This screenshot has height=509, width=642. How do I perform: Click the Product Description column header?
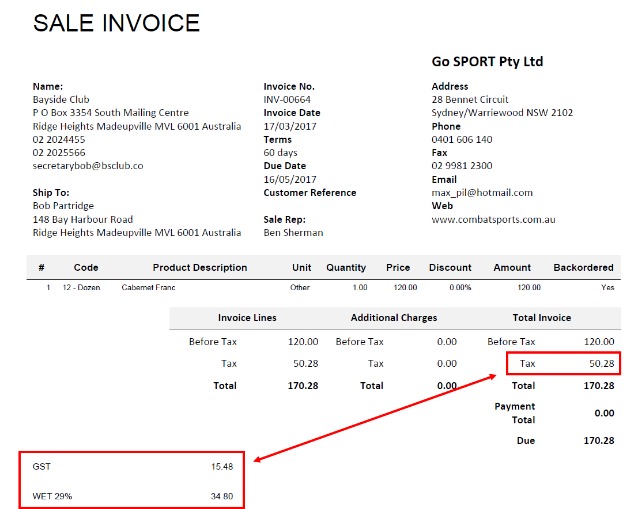tap(200, 268)
